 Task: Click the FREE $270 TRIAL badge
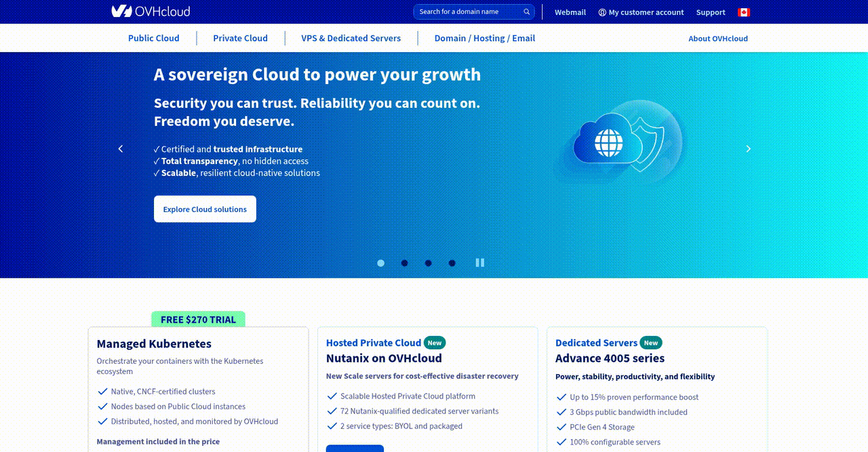198,320
